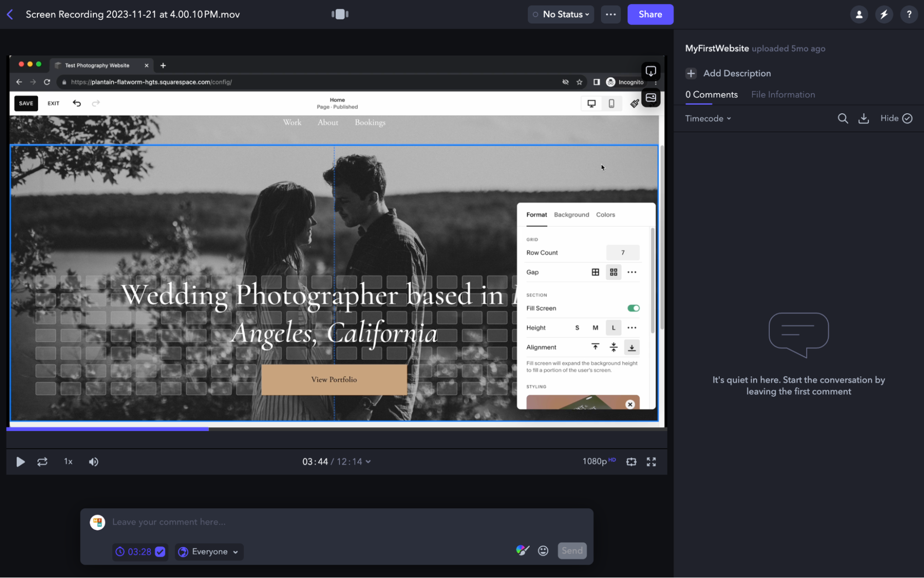The height and width of the screenshot is (578, 924).
Task: Select Height option L
Action: 613,328
